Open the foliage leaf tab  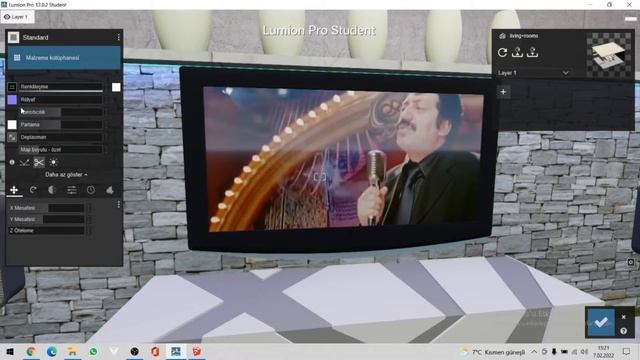pyautogui.click(x=110, y=190)
